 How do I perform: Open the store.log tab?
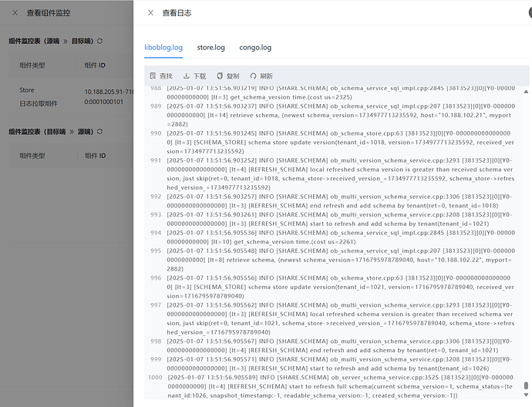click(x=210, y=48)
